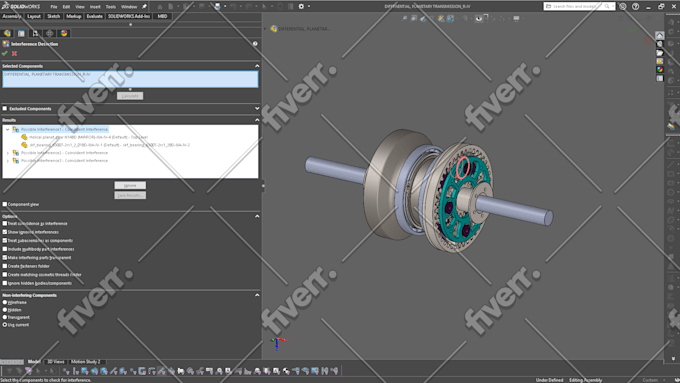Toggle Excluded Components checkbox

point(5,108)
